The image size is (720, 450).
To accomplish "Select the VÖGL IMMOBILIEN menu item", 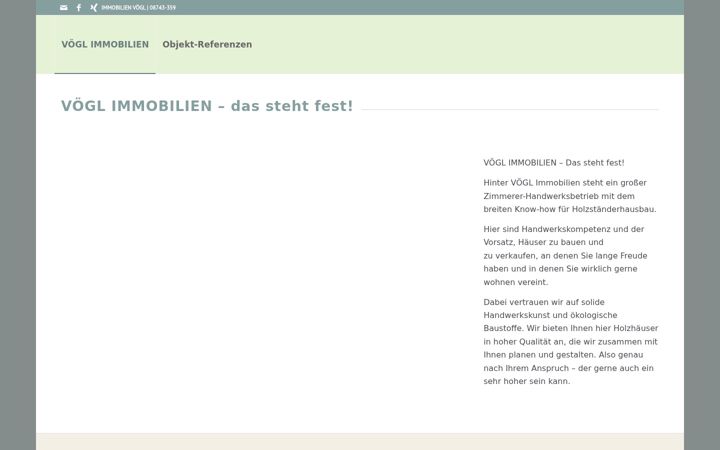I will (x=105, y=45).
